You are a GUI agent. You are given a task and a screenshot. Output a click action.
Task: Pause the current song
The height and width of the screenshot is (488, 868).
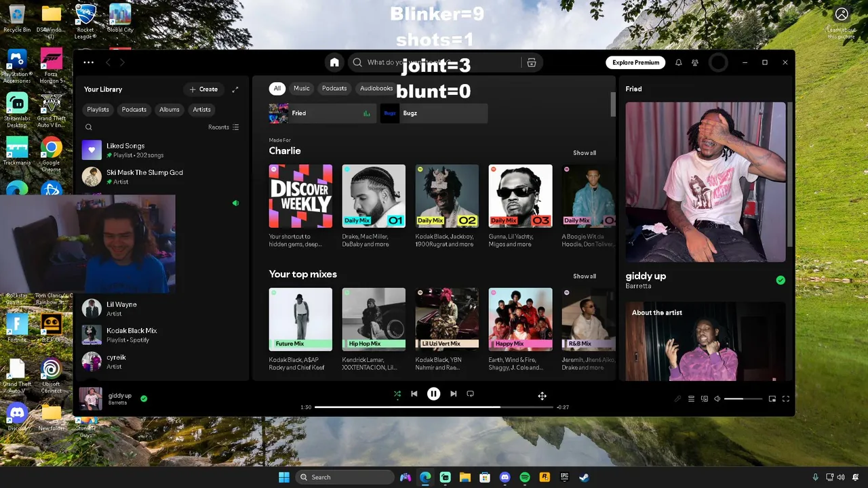point(433,394)
